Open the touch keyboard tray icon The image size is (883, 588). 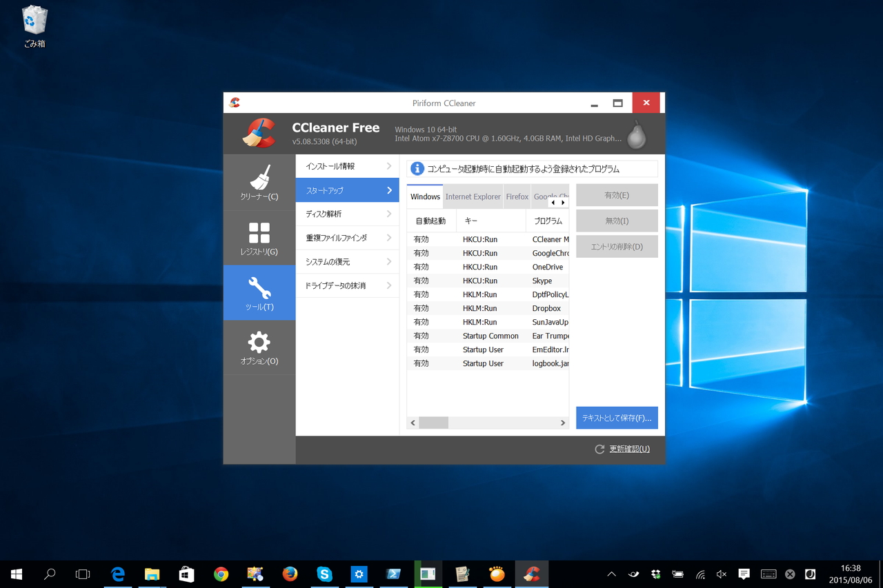click(x=768, y=574)
